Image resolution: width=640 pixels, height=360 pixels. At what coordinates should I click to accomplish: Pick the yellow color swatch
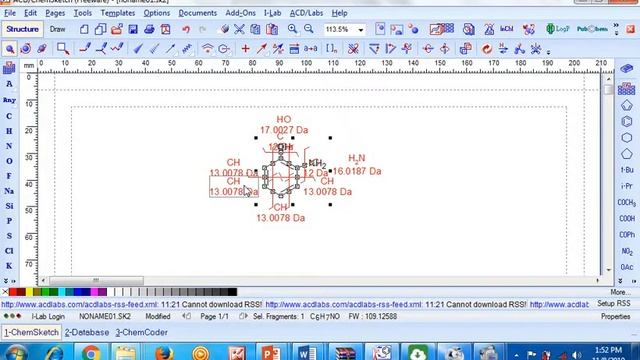29,292
